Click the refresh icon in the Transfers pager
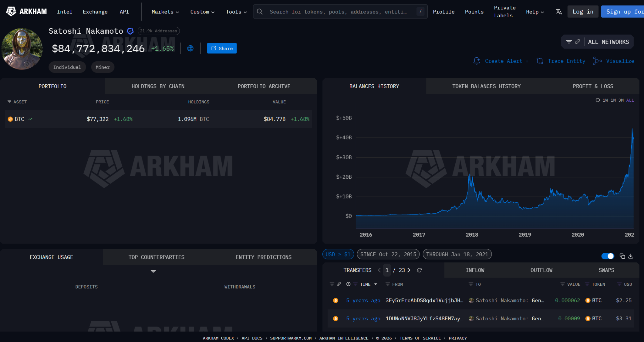644x342 pixels. [x=419, y=270]
